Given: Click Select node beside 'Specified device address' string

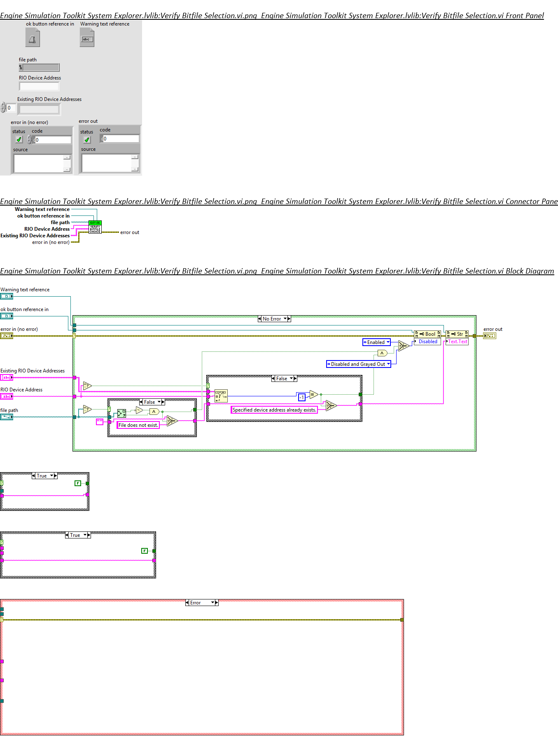Looking at the screenshot, I should click(x=331, y=406).
